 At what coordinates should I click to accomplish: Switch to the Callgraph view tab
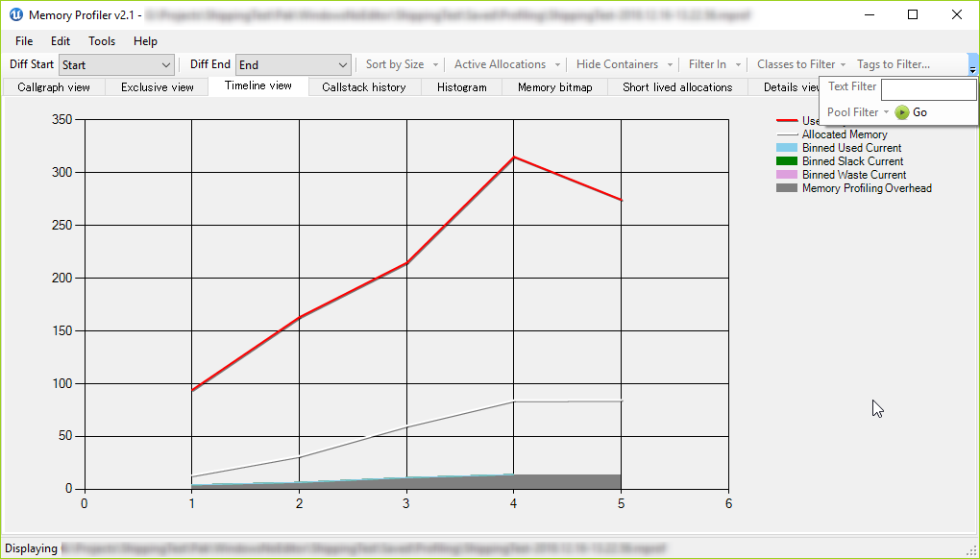53,86
